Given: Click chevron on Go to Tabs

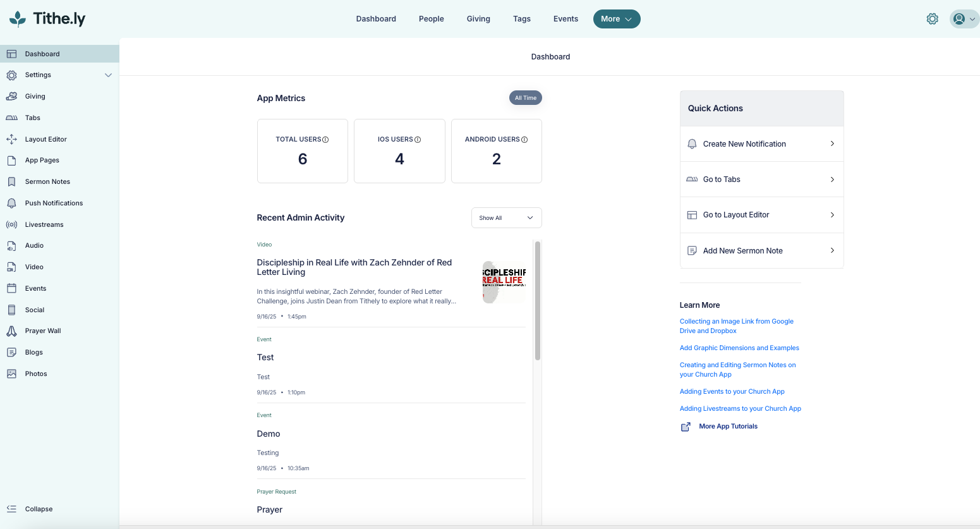Looking at the screenshot, I should 832,179.
